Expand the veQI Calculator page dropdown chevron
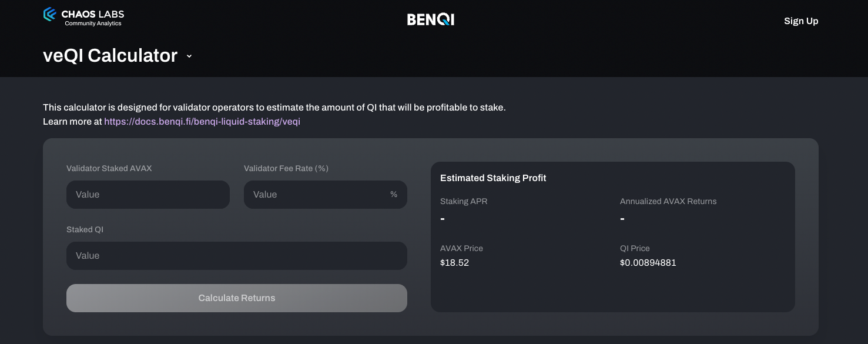868x344 pixels. click(189, 56)
